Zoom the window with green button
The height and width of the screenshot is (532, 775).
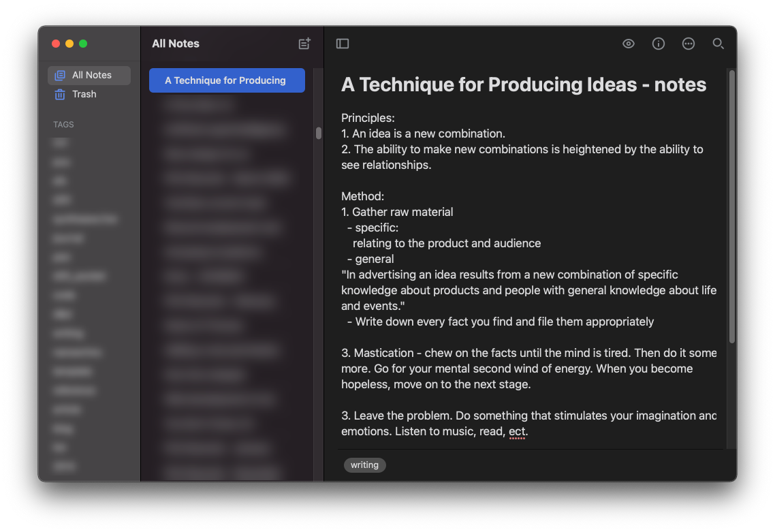(x=83, y=44)
